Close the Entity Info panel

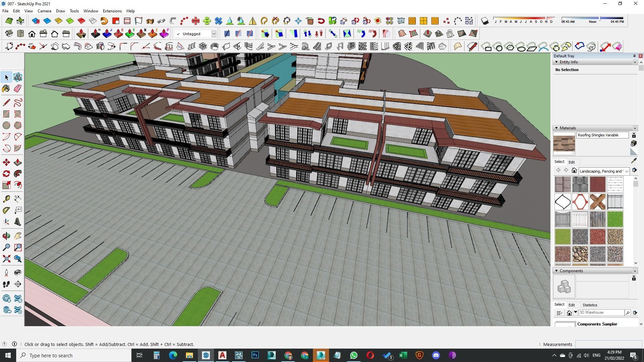(x=635, y=62)
